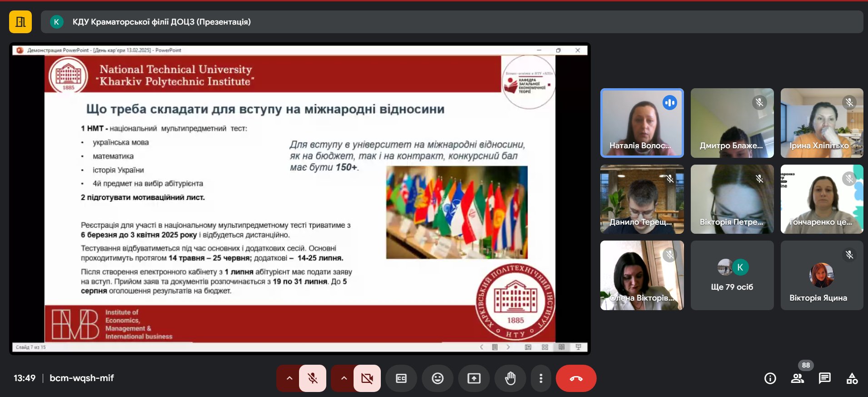Click the Вікторія Яцина participant tile
868x397 pixels.
[x=822, y=276]
